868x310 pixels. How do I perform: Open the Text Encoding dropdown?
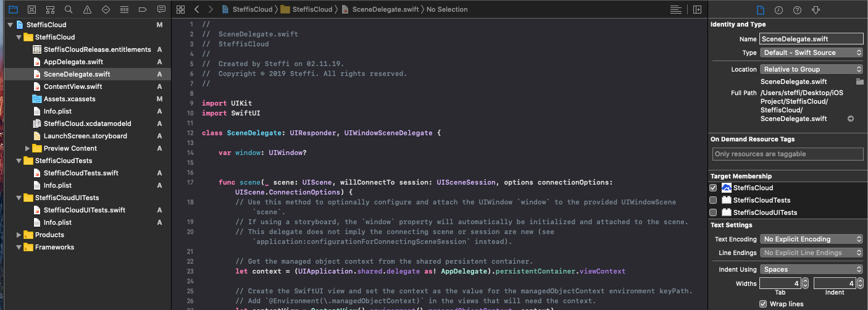tap(811, 239)
